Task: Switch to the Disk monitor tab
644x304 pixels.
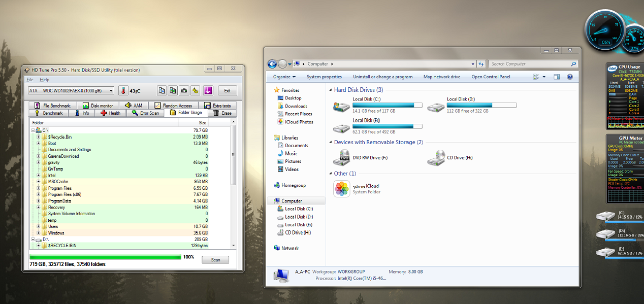Action: tap(98, 106)
